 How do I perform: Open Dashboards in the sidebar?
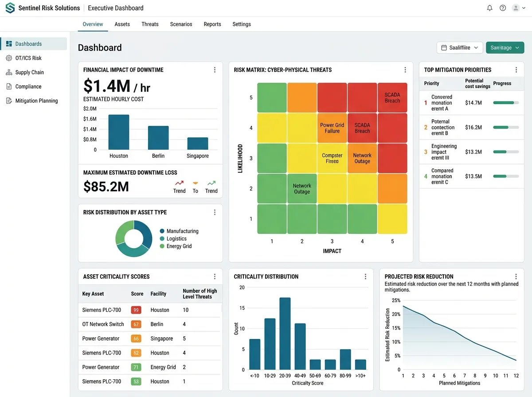coord(34,44)
